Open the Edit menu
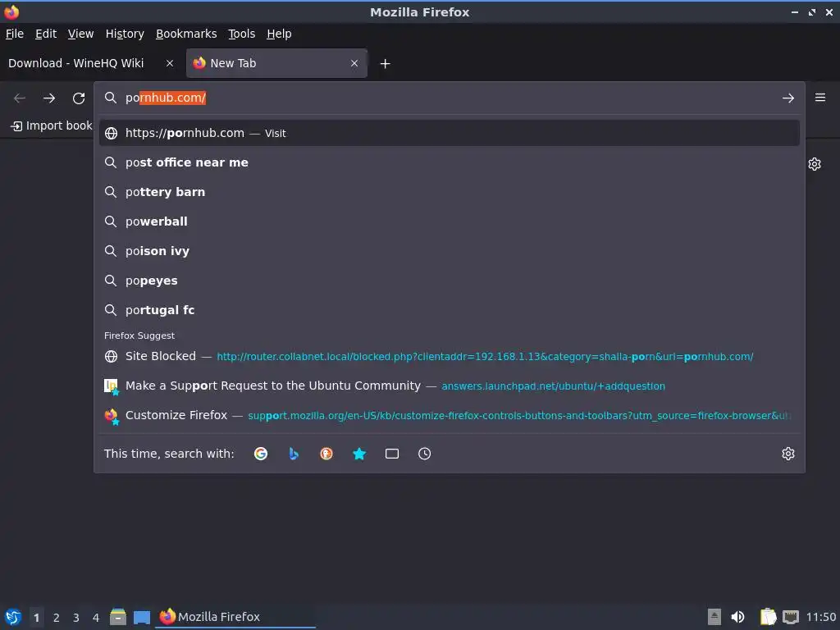Image resolution: width=840 pixels, height=630 pixels. tap(46, 34)
